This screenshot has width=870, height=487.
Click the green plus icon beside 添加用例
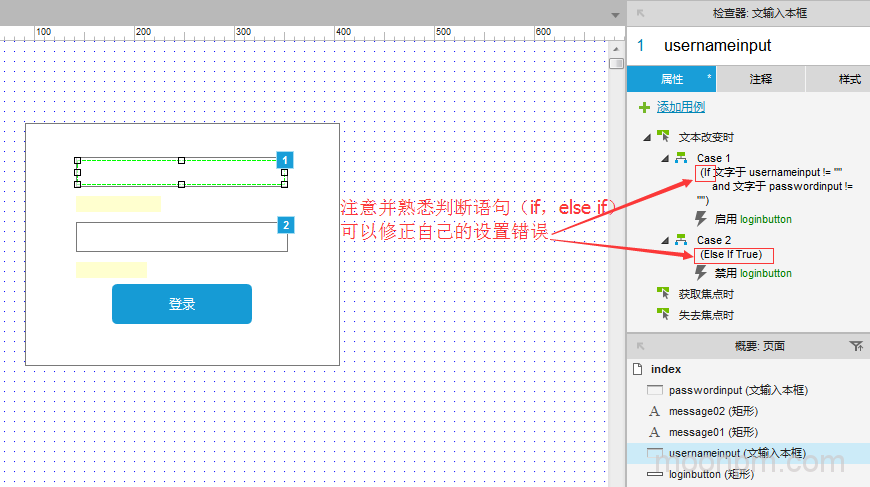coord(644,107)
